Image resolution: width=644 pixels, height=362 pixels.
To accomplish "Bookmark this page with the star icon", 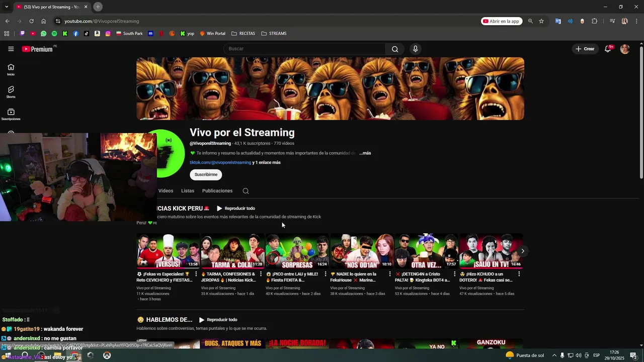I will pyautogui.click(x=541, y=21).
